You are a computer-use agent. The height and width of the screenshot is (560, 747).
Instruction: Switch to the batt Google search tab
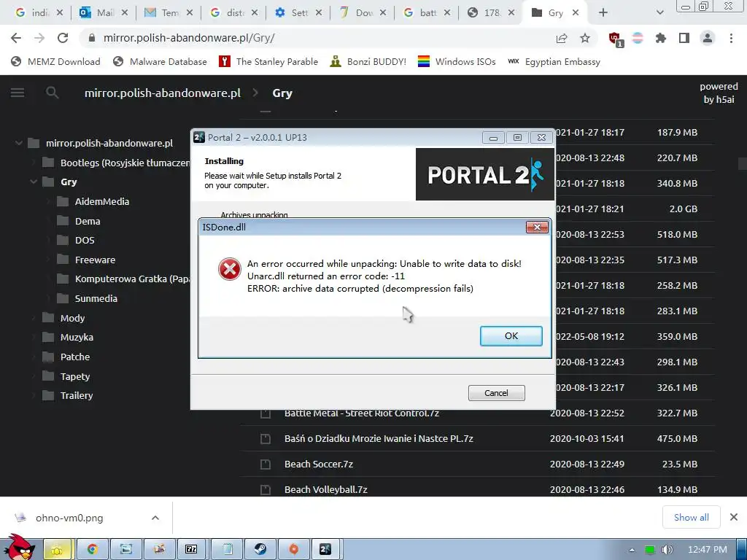point(426,13)
